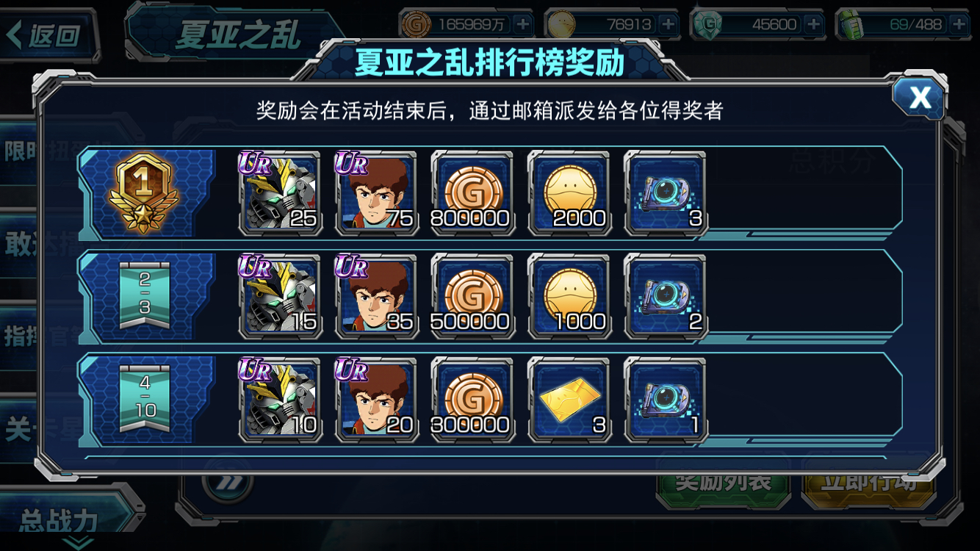The width and height of the screenshot is (980, 551).
Task: Add more G coins with plus button
Action: pyautogui.click(x=522, y=24)
